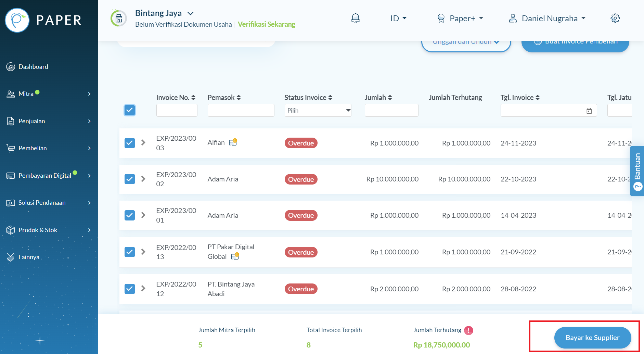The image size is (644, 354).
Task: Open the Penjualan sidebar item
Action: 32,121
